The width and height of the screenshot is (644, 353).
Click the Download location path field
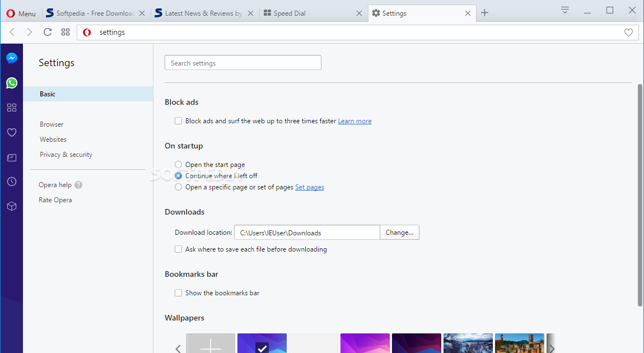coord(307,232)
